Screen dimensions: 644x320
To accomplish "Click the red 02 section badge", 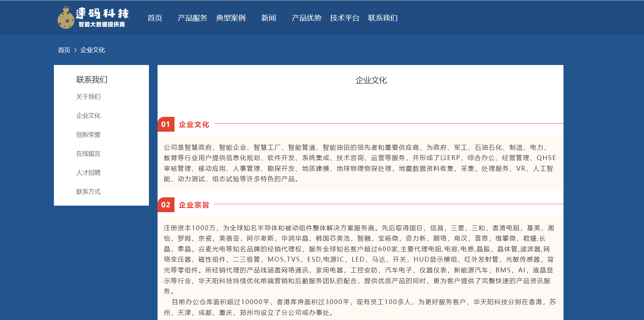I will coord(166,205).
